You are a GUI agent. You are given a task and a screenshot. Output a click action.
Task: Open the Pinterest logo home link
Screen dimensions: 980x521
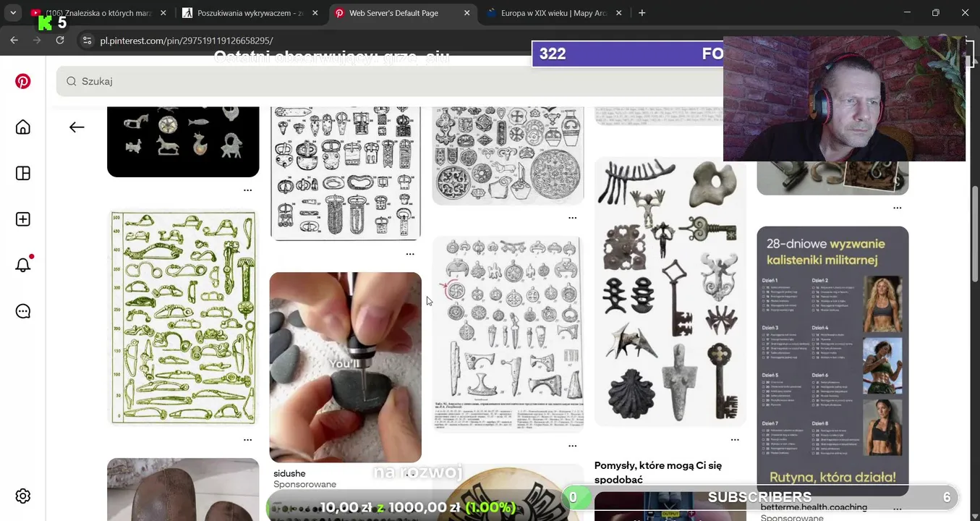coord(23,81)
